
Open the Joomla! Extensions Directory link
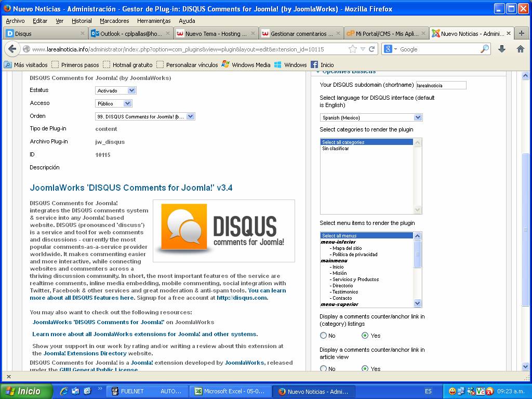(85, 353)
